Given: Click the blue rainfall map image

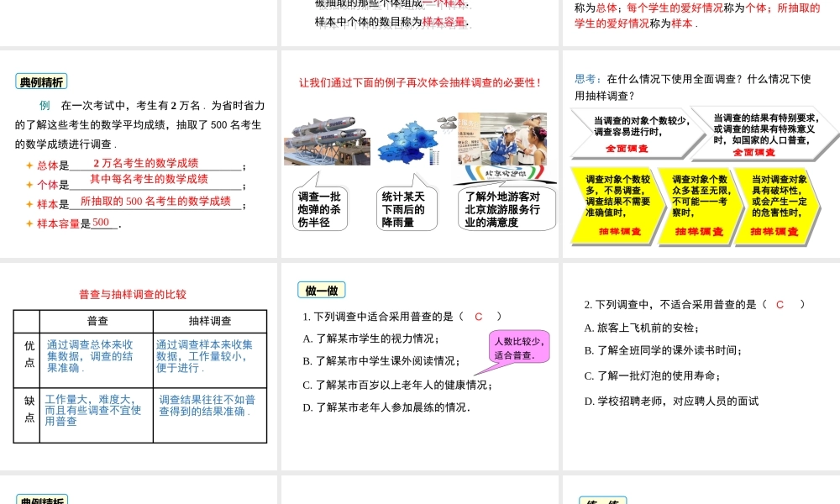Looking at the screenshot, I should [x=408, y=143].
